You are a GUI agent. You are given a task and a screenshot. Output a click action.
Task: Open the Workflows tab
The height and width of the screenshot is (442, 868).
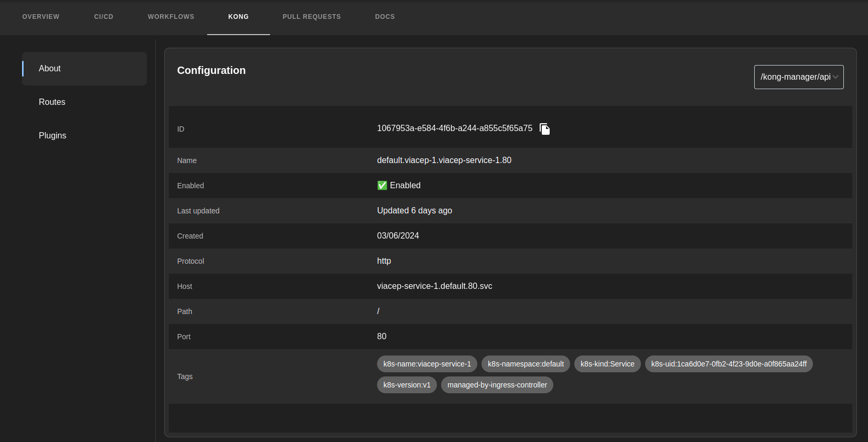point(171,17)
